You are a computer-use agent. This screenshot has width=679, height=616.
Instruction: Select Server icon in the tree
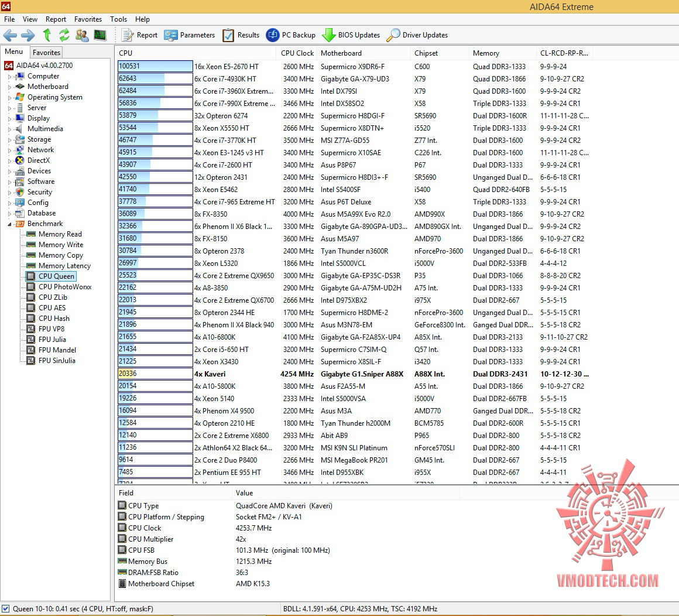click(x=19, y=108)
